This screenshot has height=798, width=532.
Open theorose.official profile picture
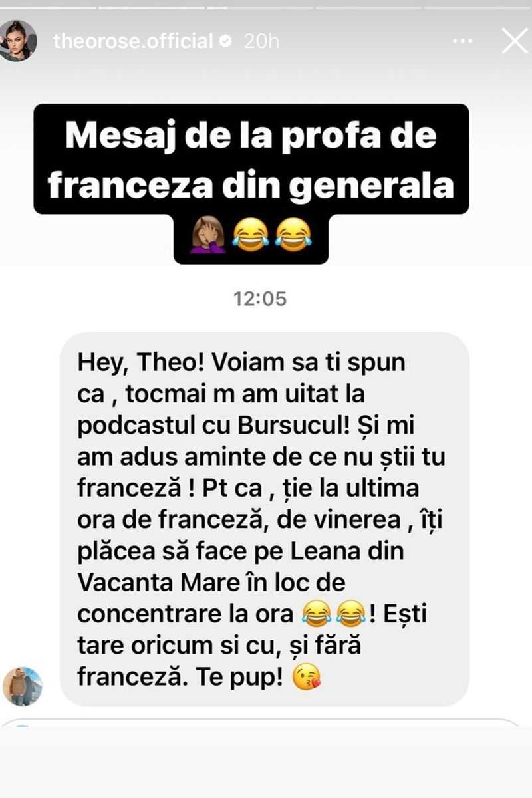pyautogui.click(x=19, y=41)
